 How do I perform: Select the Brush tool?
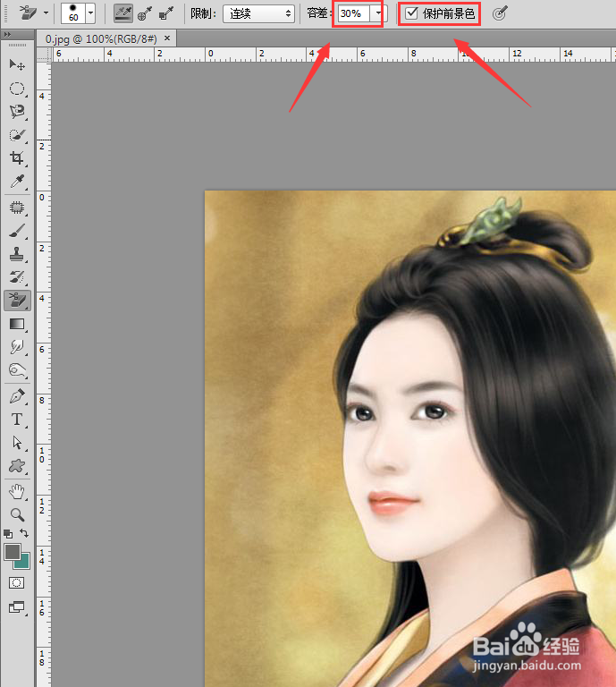[x=17, y=231]
